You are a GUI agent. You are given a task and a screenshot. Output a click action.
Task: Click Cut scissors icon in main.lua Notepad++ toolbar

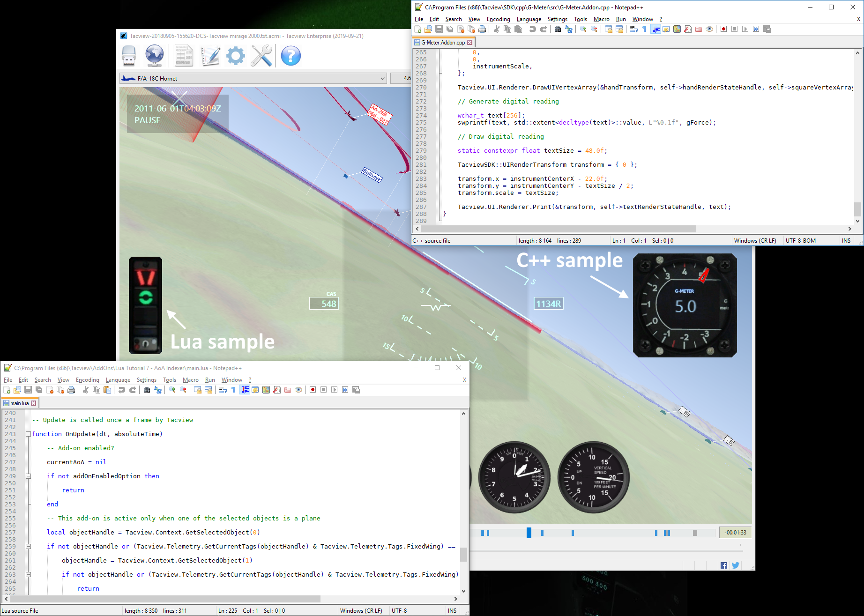pyautogui.click(x=86, y=390)
